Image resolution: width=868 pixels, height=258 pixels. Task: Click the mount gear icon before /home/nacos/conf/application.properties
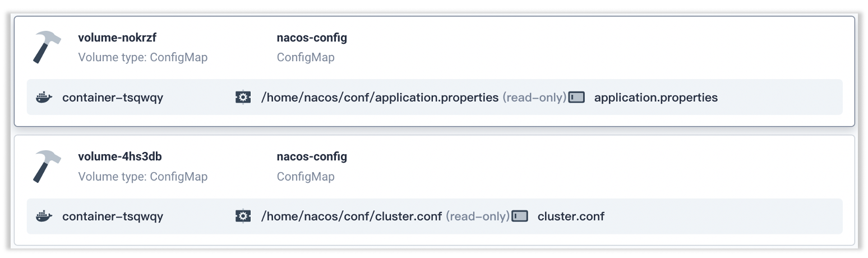tap(243, 98)
